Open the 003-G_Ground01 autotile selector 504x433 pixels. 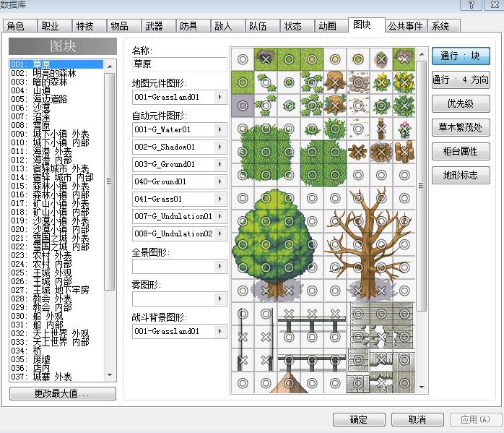[220, 164]
